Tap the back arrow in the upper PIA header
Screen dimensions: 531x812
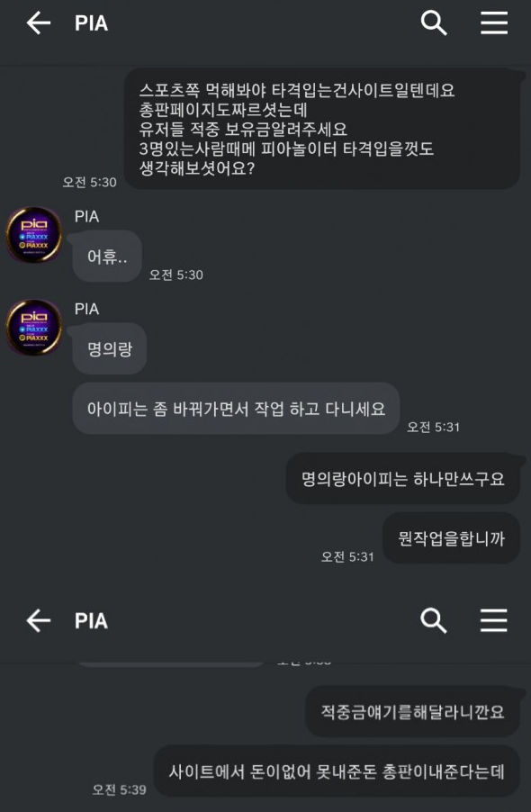click(39, 23)
